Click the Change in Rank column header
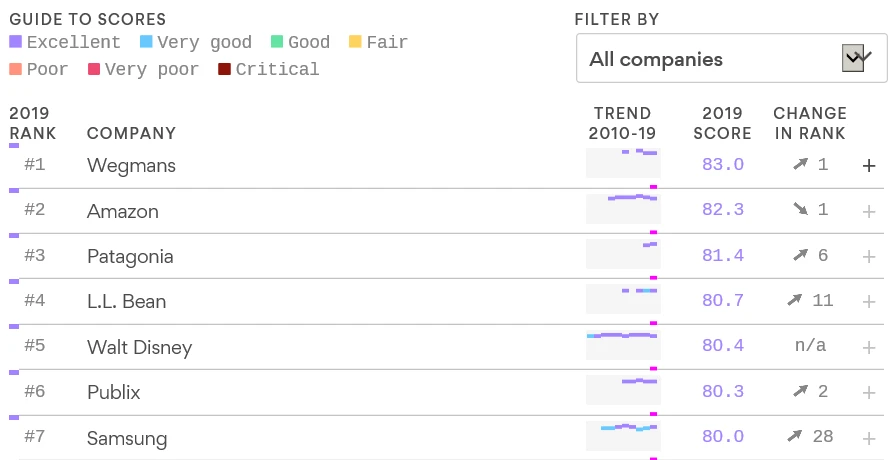Image resolution: width=896 pixels, height=460 pixels. (810, 123)
